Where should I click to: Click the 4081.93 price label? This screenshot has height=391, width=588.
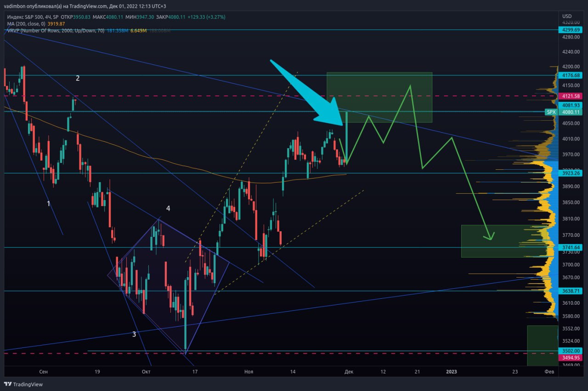point(570,106)
